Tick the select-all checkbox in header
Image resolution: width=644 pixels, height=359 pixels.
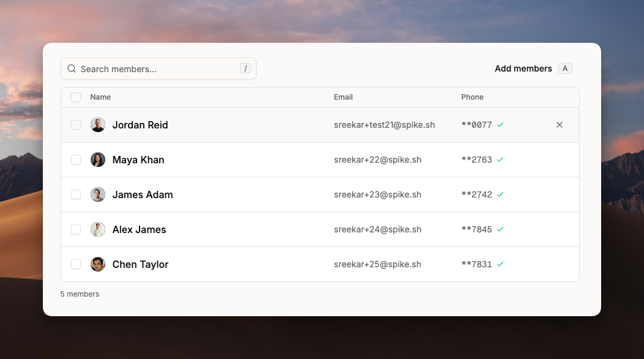pos(76,97)
